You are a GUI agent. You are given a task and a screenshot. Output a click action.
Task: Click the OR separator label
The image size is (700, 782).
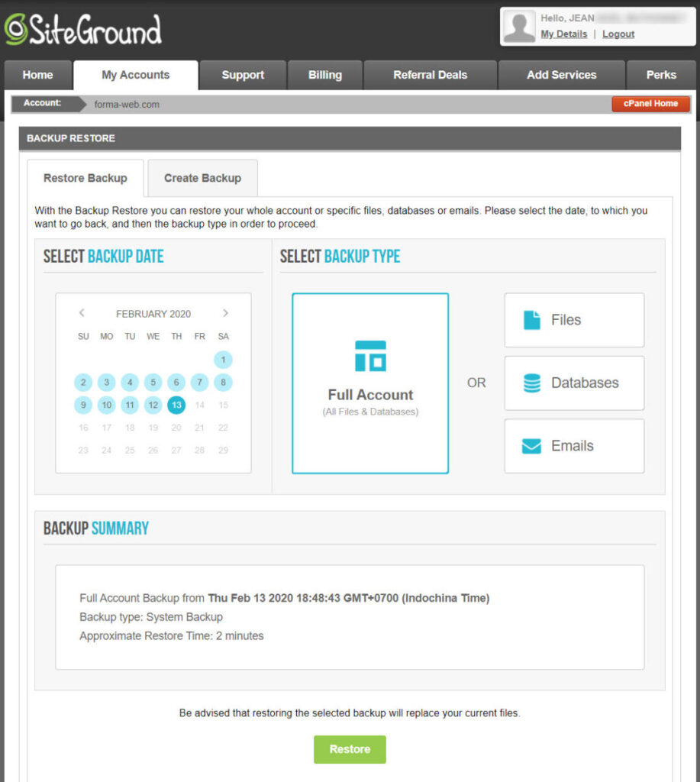[x=476, y=383]
